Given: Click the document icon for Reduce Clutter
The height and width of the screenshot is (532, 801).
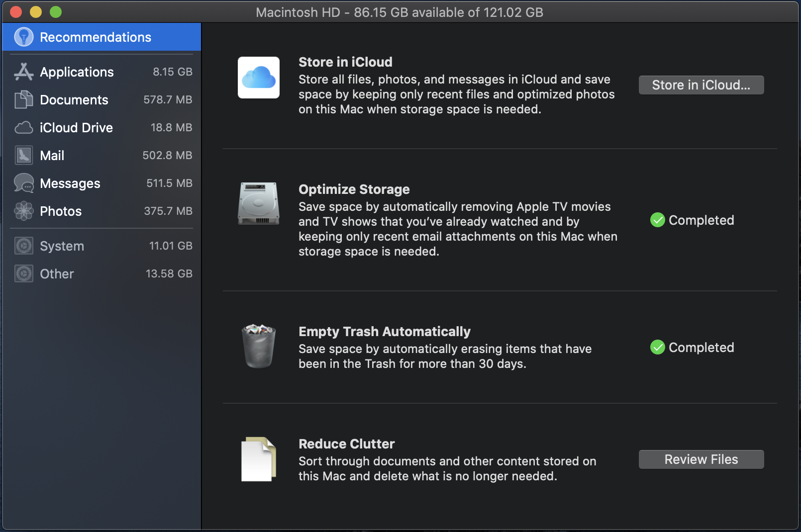Looking at the screenshot, I should point(258,459).
